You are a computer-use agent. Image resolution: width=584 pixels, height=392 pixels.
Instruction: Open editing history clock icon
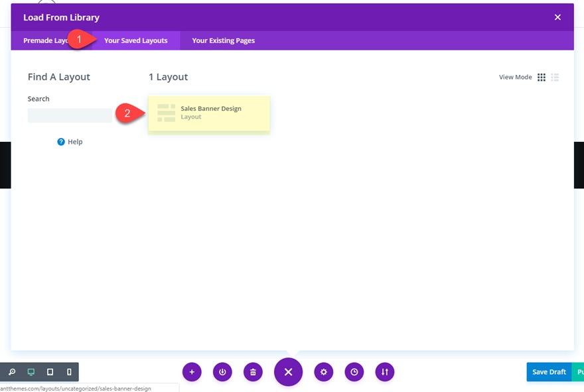tap(354, 372)
